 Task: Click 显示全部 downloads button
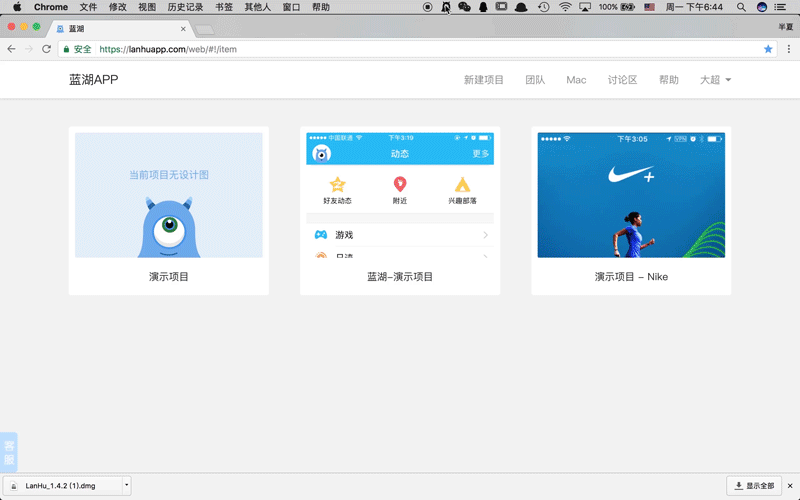[x=754, y=486]
